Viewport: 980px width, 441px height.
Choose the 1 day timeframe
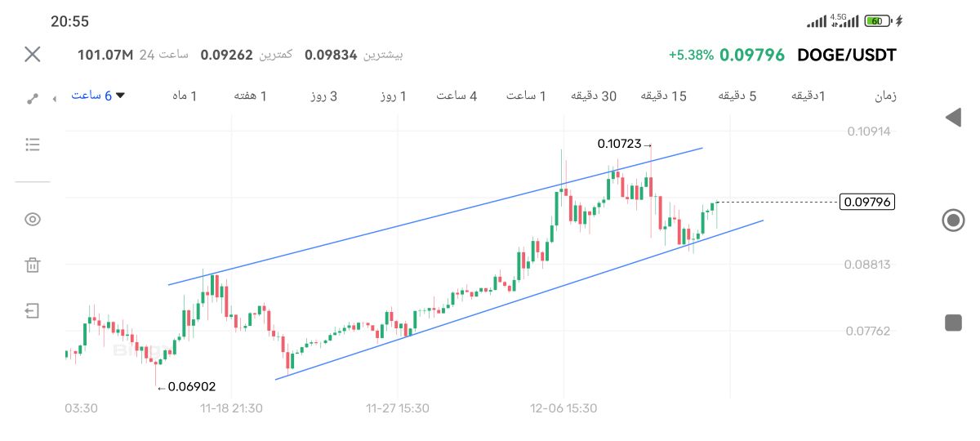tap(392, 96)
